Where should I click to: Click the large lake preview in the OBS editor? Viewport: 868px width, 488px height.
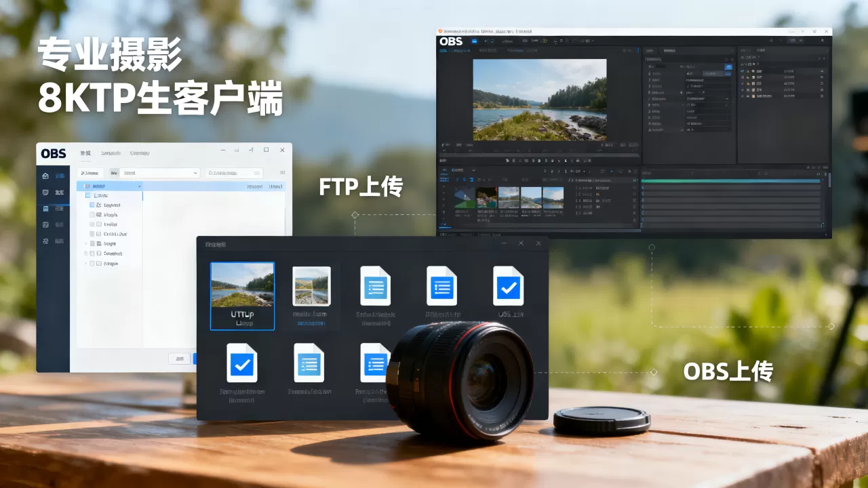click(x=540, y=100)
